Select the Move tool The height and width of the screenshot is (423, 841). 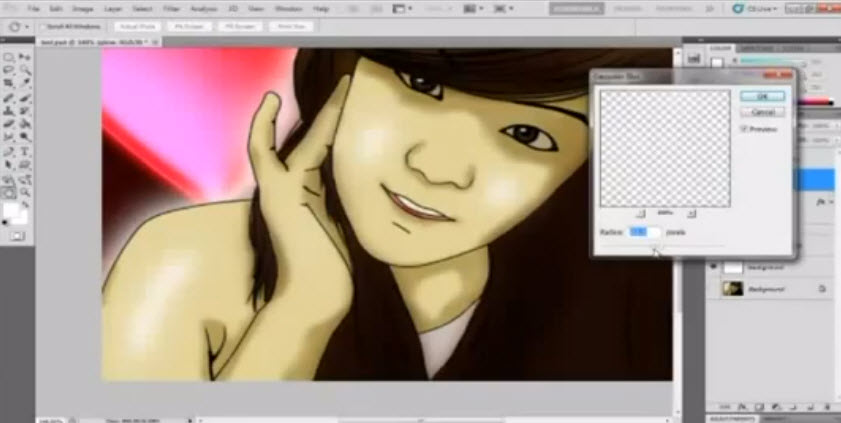25,57
